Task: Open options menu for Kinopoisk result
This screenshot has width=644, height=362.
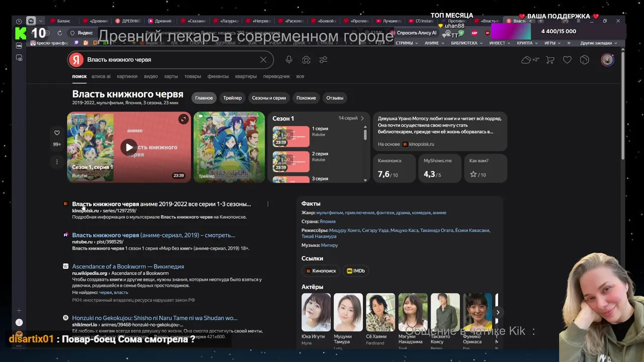Action: [268, 204]
